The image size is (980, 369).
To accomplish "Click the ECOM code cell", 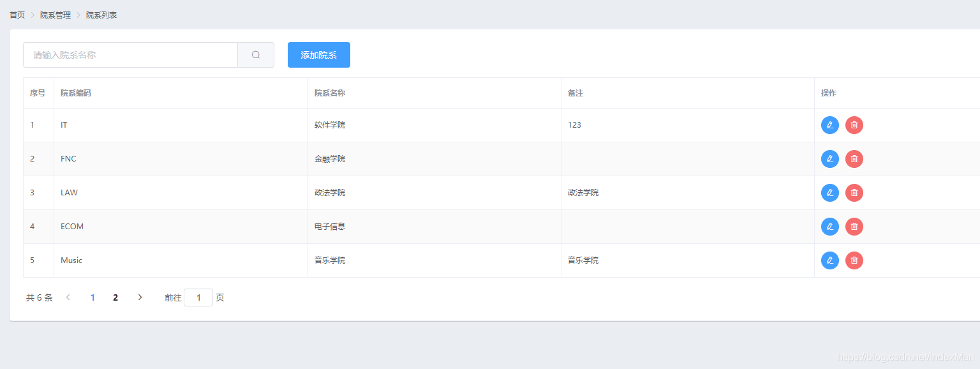I will point(181,227).
